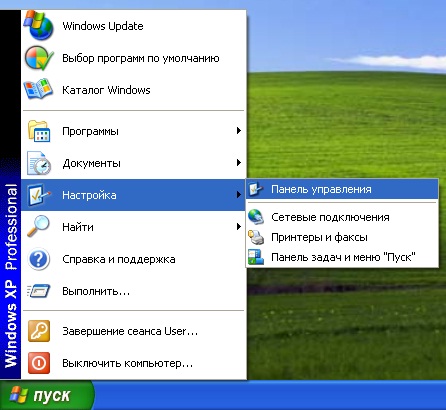Viewport: 446px width, 410px height.
Task: Expand the Найти submenu arrow
Action: pyautogui.click(x=238, y=227)
